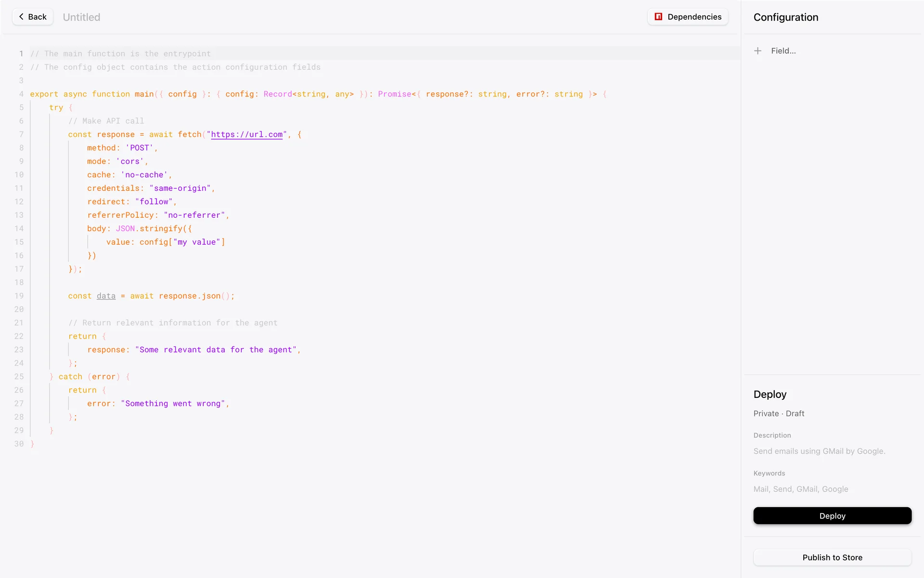Screen dimensions: 924x578
Task: Click line number 4 in gutter
Action: tap(21, 94)
